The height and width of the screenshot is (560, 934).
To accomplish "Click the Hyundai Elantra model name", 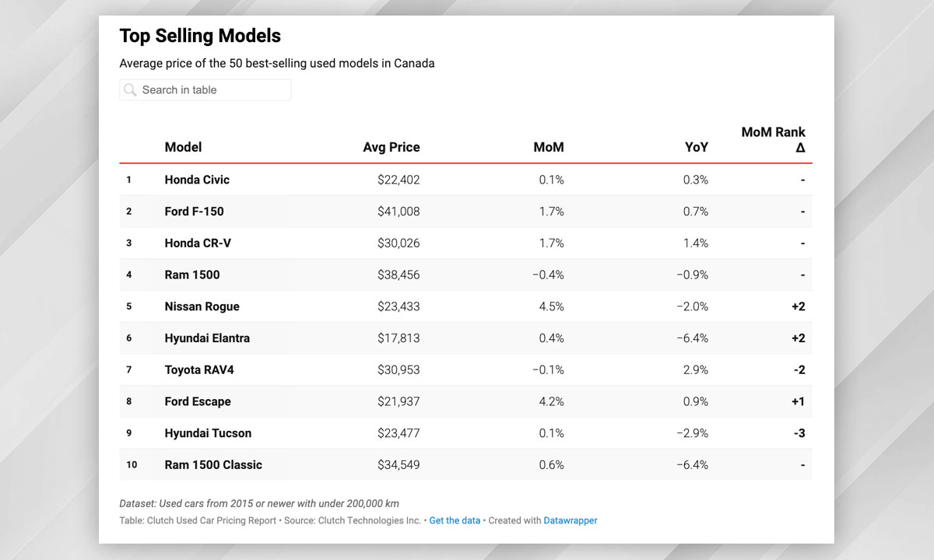I will pyautogui.click(x=207, y=338).
